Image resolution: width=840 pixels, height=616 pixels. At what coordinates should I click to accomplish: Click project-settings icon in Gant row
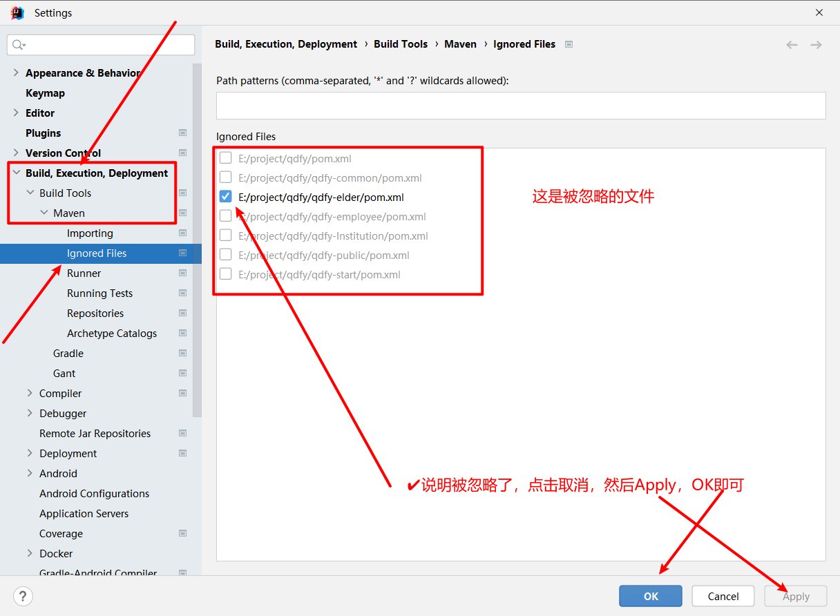(x=182, y=373)
